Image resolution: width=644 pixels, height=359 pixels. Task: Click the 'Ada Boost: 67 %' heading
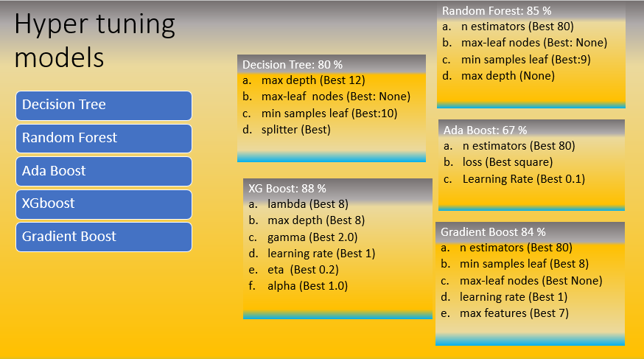(x=485, y=130)
